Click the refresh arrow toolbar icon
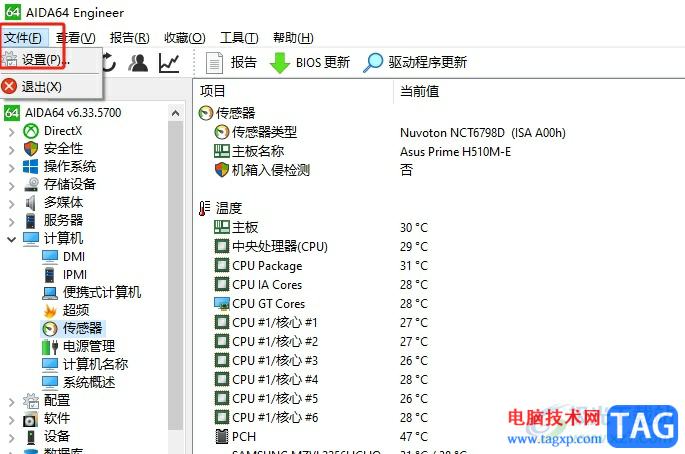The height and width of the screenshot is (454, 685). pyautogui.click(x=109, y=62)
